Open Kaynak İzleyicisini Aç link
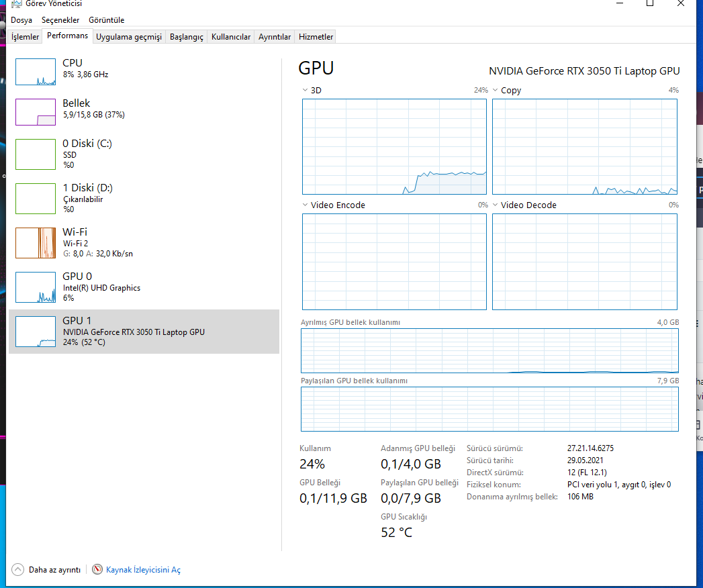703x588 pixels. pyautogui.click(x=143, y=570)
